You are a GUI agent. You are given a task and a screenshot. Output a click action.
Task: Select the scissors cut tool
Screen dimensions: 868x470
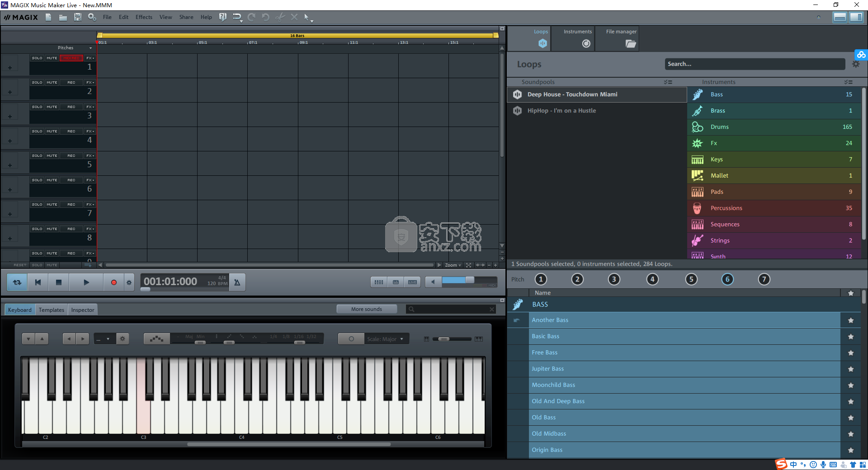click(280, 17)
